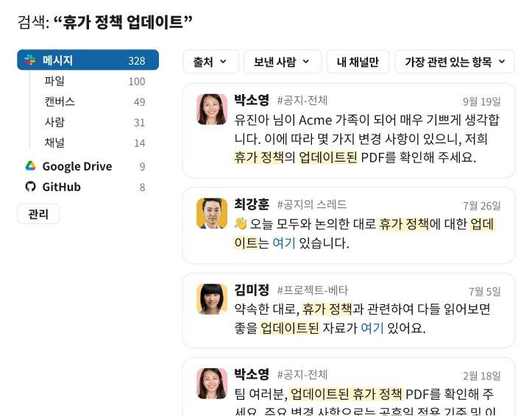This screenshot has width=532, height=416.
Task: Click the chevron on 보낸 사람 filter
Action: pyautogui.click(x=305, y=62)
